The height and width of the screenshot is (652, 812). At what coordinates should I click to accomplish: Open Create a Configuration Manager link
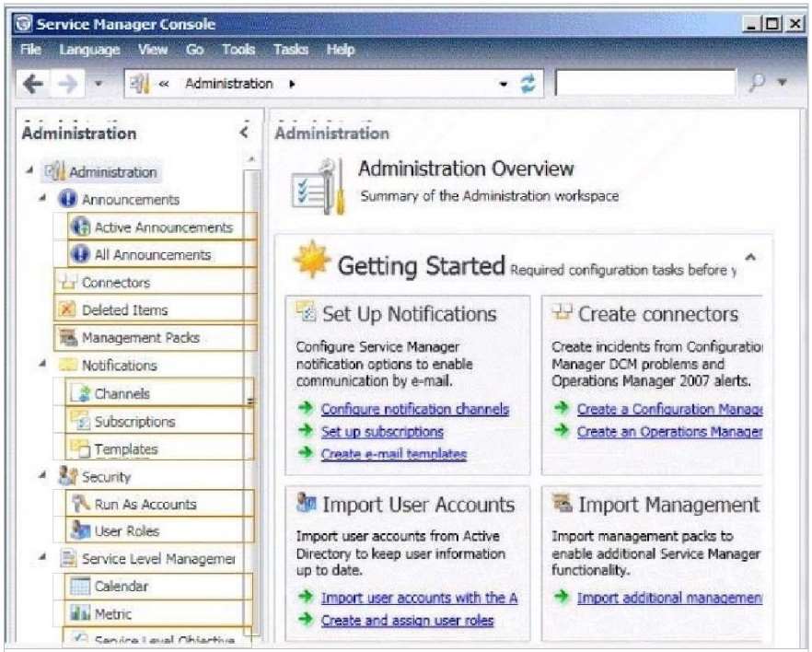click(x=669, y=409)
